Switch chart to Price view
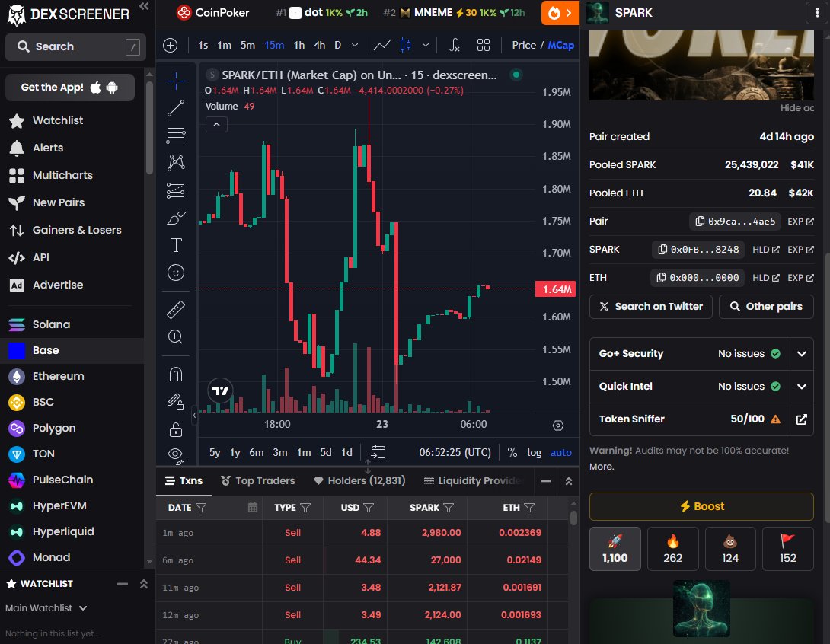 [524, 46]
